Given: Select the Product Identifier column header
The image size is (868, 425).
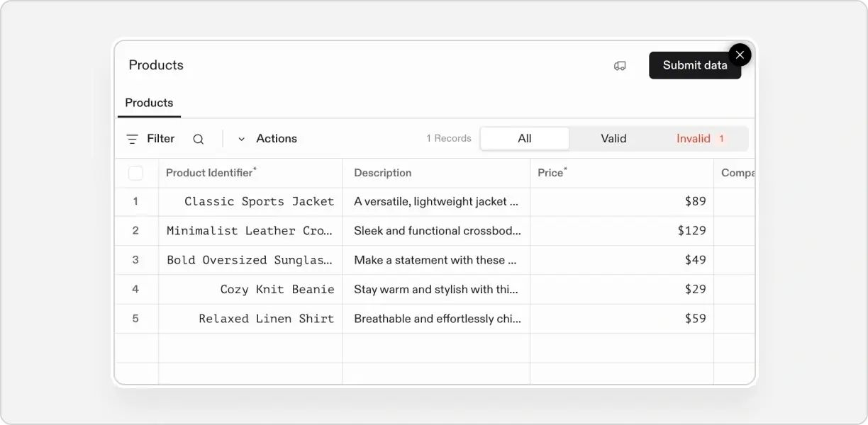Looking at the screenshot, I should click(209, 172).
